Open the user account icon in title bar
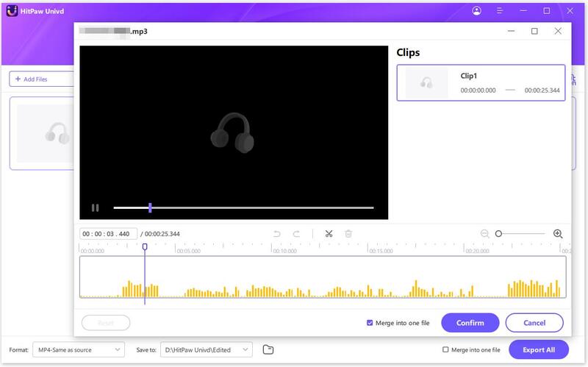The width and height of the screenshot is (588, 367). [x=476, y=11]
